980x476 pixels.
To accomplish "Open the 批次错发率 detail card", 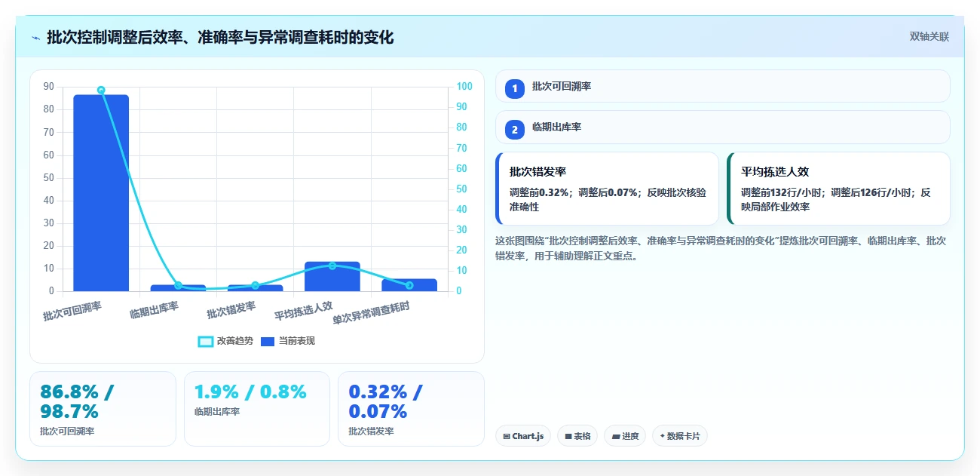I will point(607,189).
